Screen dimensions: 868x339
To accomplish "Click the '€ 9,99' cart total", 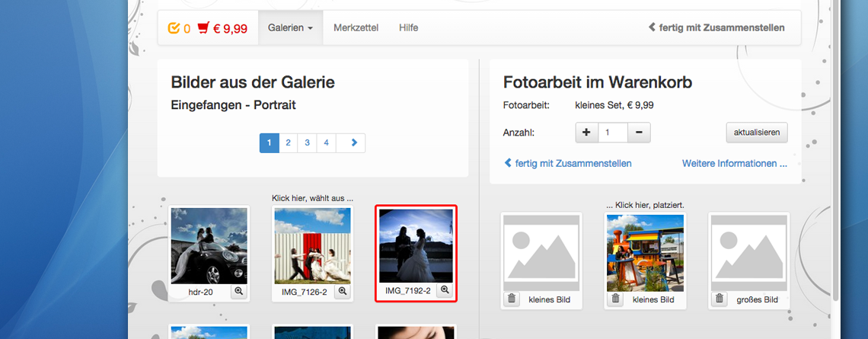I will point(230,29).
